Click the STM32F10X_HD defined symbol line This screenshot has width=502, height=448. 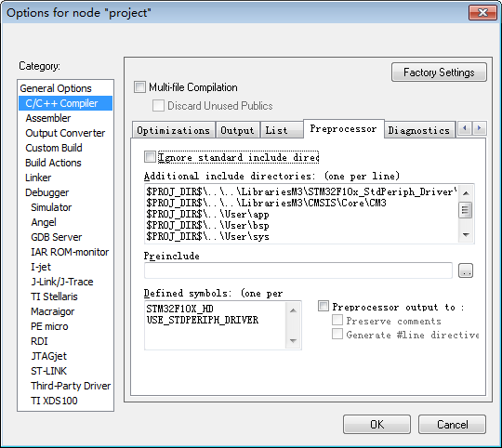(x=179, y=309)
